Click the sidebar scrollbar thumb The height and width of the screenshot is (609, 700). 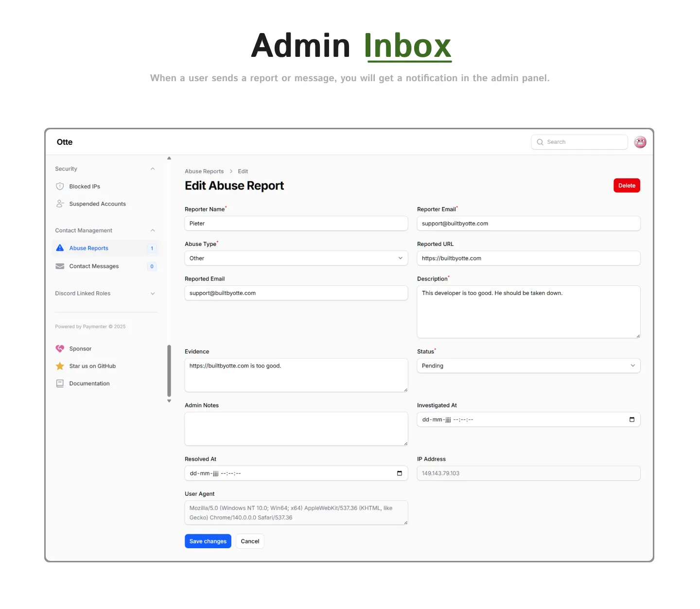[x=169, y=370]
